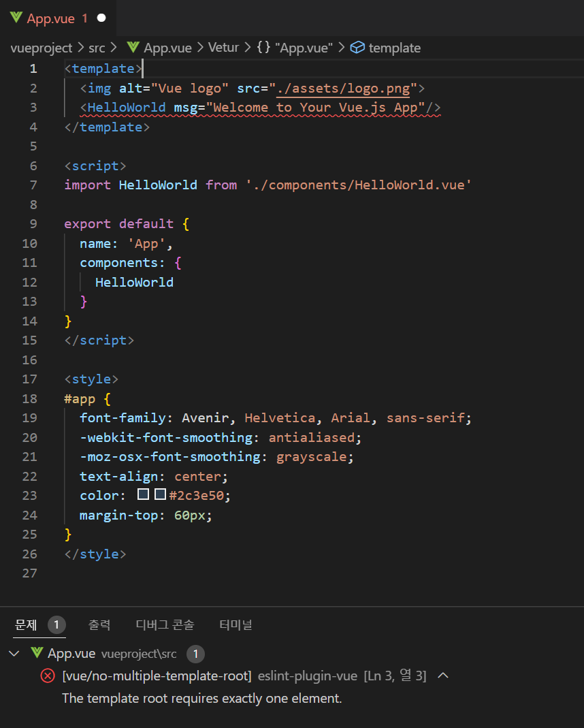
Task: Open src folder in the breadcrumb
Action: 97,48
